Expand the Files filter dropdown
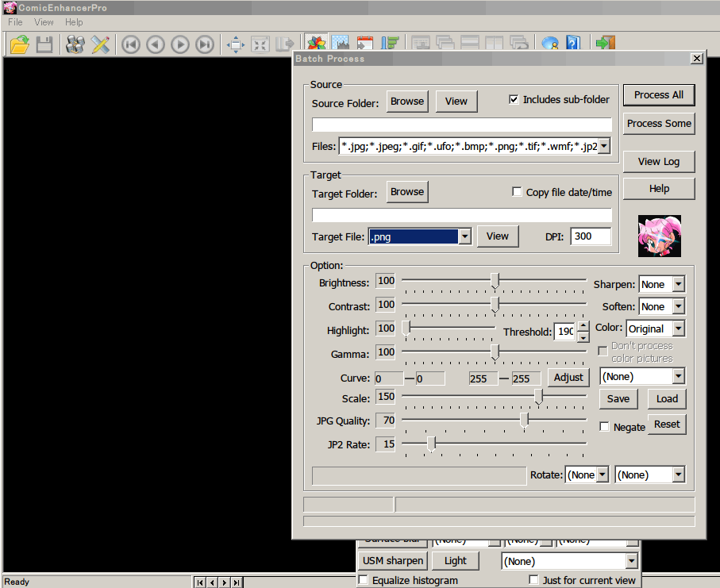The image size is (720, 588). coord(604,147)
